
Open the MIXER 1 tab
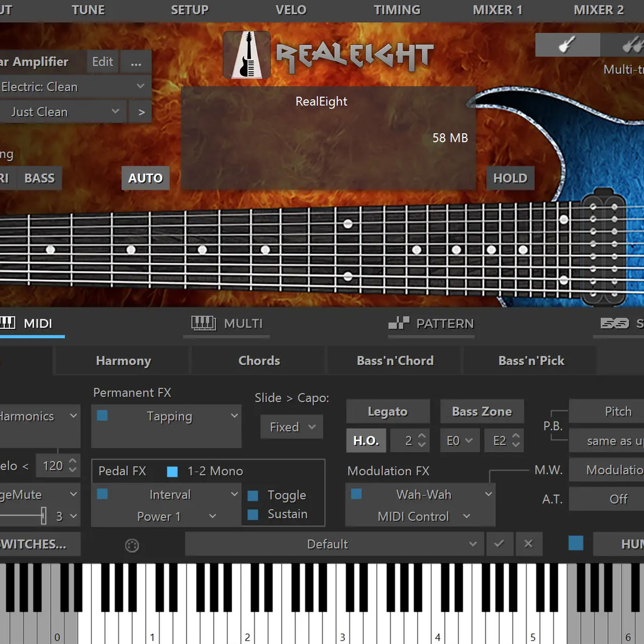(x=498, y=10)
